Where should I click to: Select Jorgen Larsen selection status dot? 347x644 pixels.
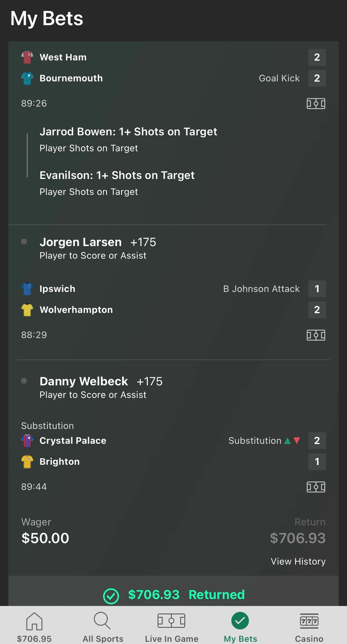[24, 241]
